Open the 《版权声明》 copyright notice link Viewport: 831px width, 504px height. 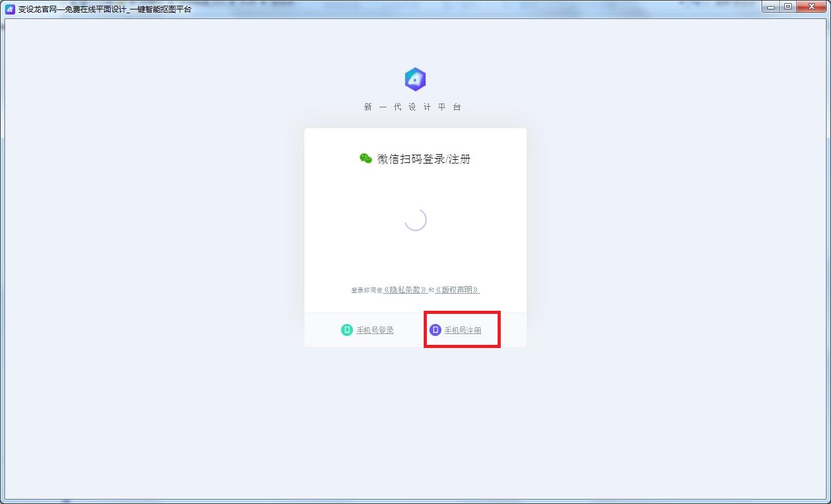point(457,290)
